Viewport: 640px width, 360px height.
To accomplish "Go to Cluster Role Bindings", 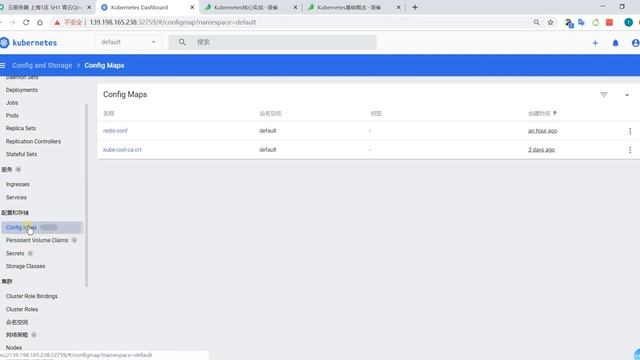I will point(32,296).
